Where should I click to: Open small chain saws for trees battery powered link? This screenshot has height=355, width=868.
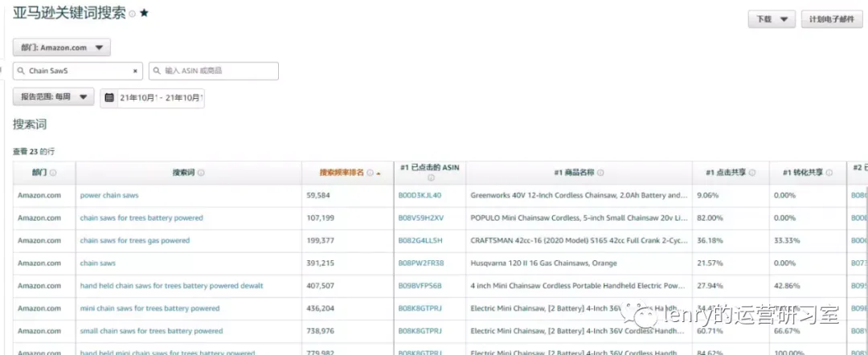(152, 331)
